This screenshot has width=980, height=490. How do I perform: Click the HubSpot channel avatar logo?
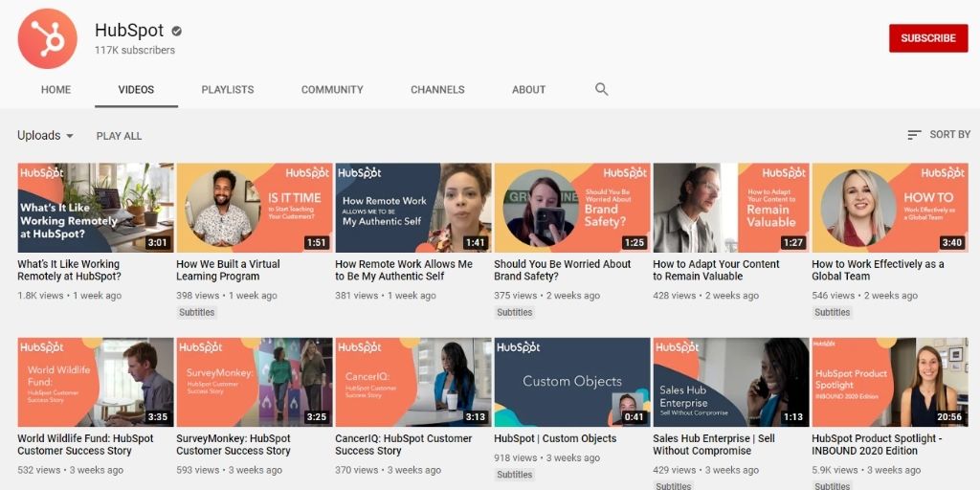coord(48,38)
